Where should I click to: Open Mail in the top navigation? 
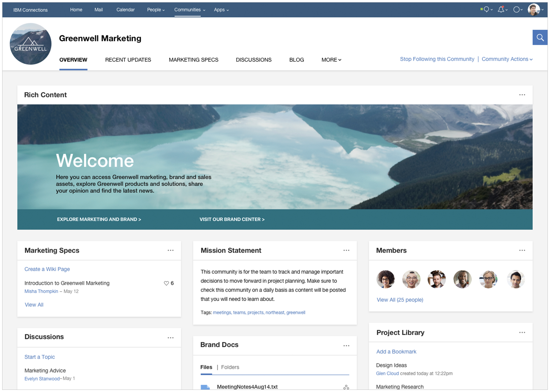click(x=99, y=10)
